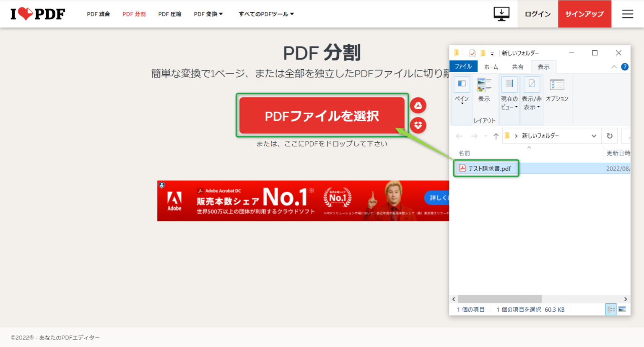Click the refresh icon beside address bar
Screen dimensions: 644x347
[609, 136]
